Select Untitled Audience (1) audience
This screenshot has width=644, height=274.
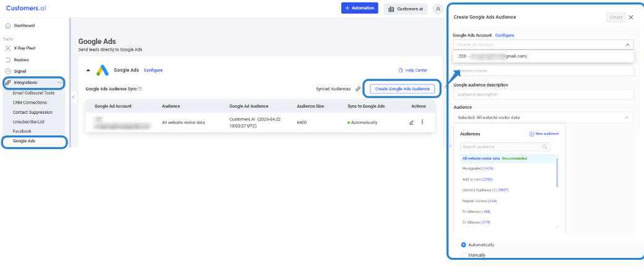click(485, 190)
